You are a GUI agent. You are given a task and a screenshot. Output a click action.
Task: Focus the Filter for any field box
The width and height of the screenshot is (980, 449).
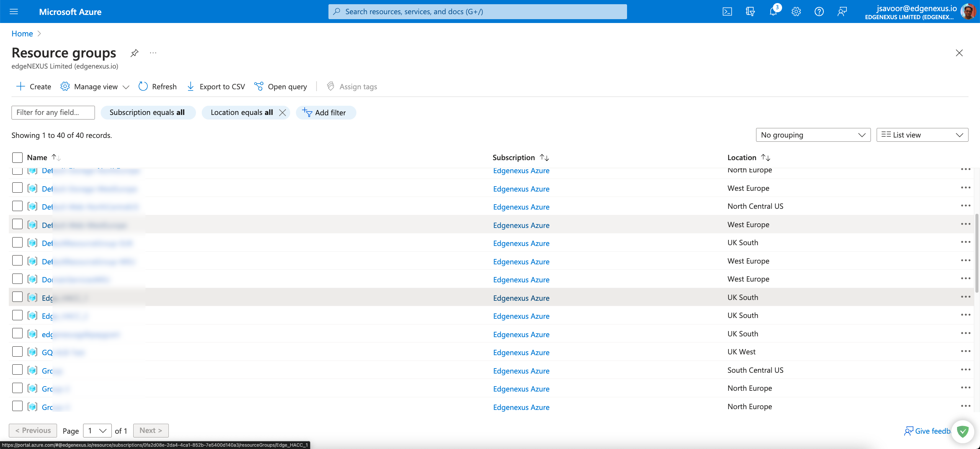(x=53, y=113)
